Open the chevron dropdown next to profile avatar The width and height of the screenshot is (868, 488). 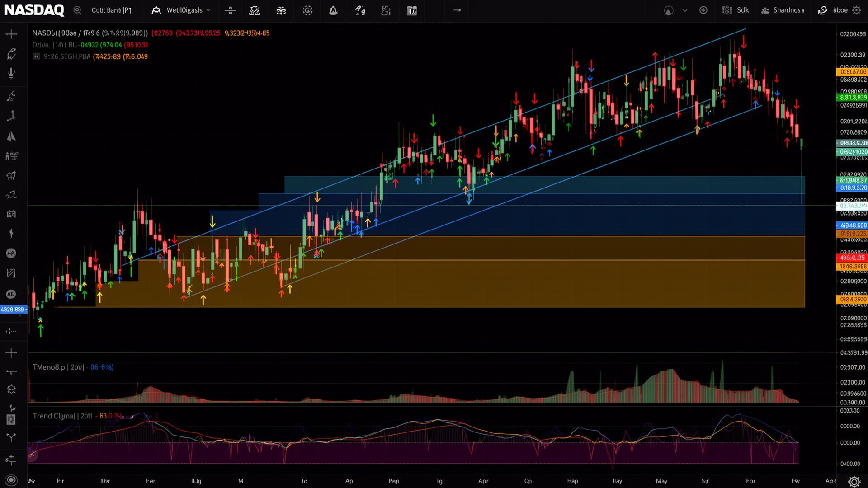click(685, 10)
